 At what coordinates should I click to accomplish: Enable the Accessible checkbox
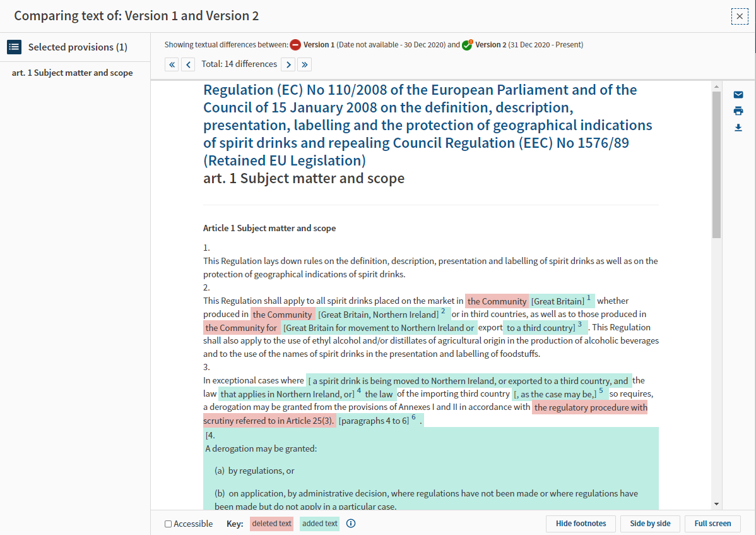[x=168, y=524]
